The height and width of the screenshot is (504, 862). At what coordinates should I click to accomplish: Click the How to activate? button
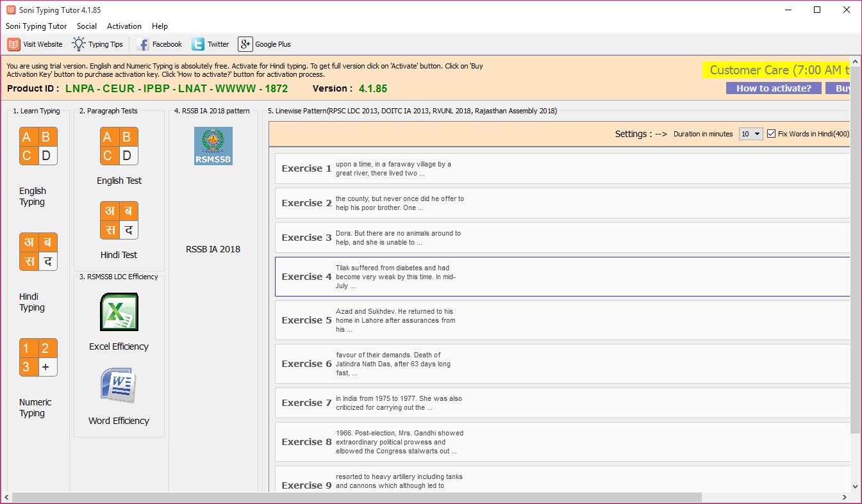(773, 88)
